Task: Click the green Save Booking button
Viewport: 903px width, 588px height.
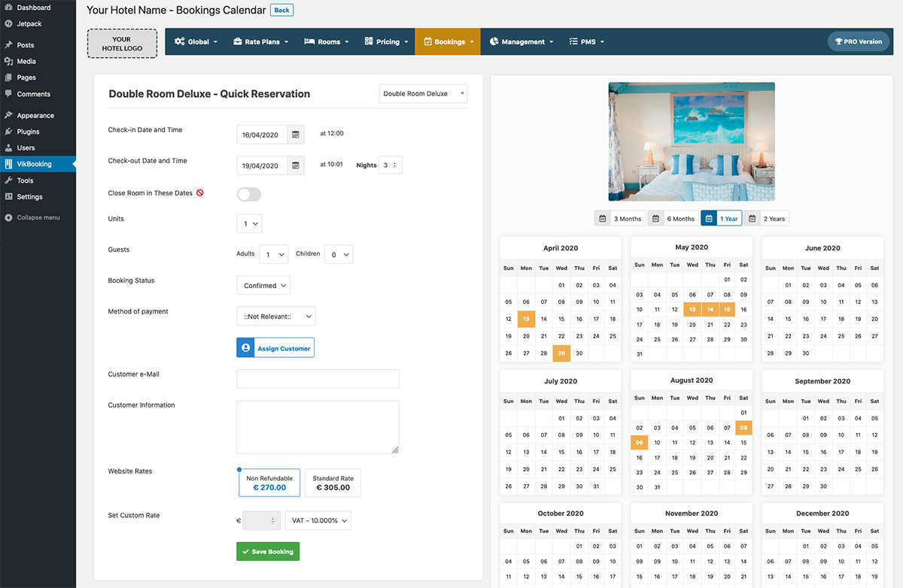Action: [x=267, y=551]
